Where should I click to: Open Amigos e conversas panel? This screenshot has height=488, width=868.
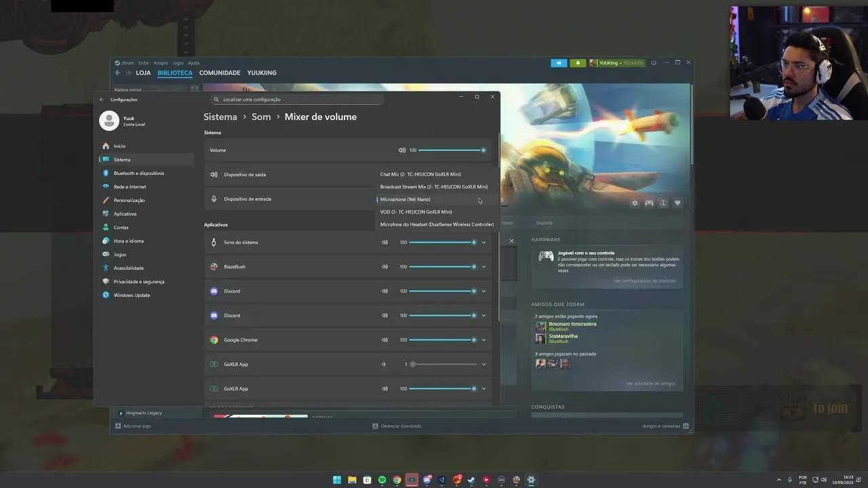666,426
